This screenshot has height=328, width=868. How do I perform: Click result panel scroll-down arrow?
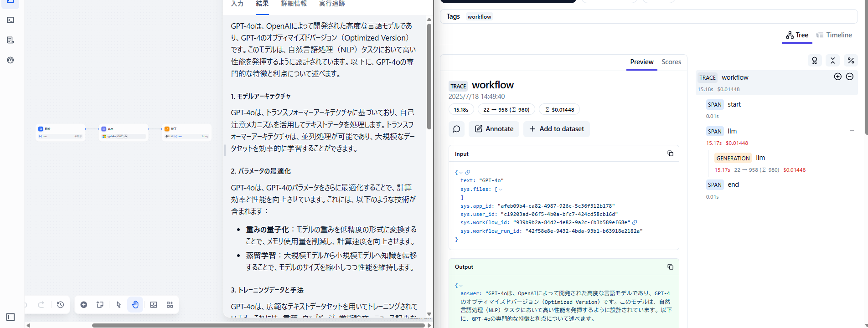(x=429, y=314)
